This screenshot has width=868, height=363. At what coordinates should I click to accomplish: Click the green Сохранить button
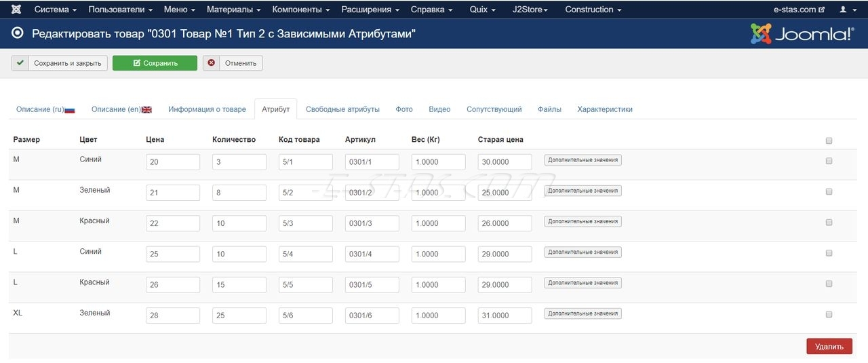pyautogui.click(x=155, y=63)
